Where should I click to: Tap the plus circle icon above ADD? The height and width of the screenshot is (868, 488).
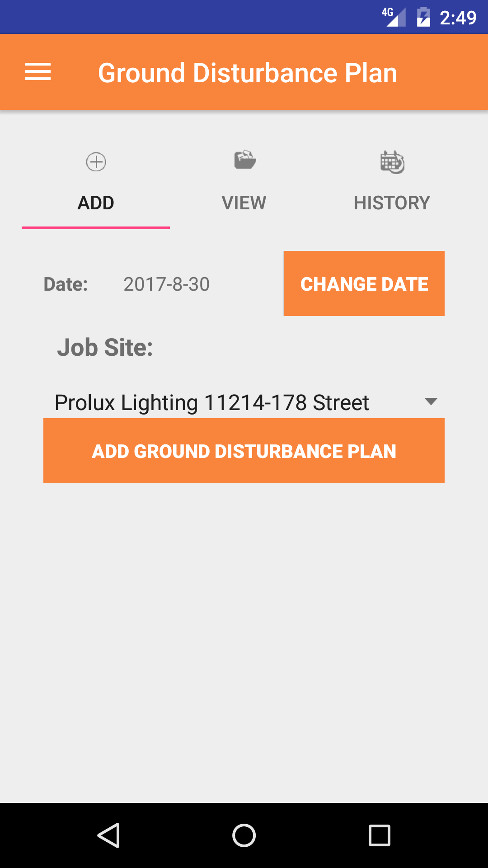(96, 162)
